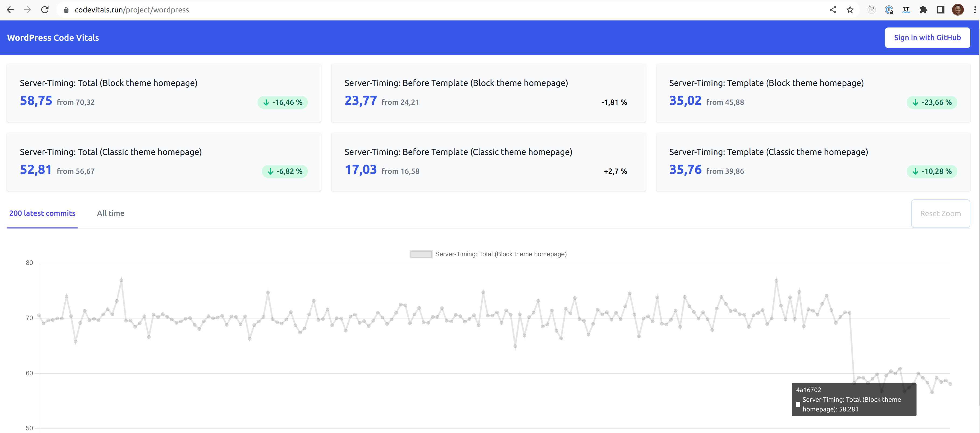980x433 pixels.
Task: Click the WordPress Code Vitals title link
Action: pos(53,38)
